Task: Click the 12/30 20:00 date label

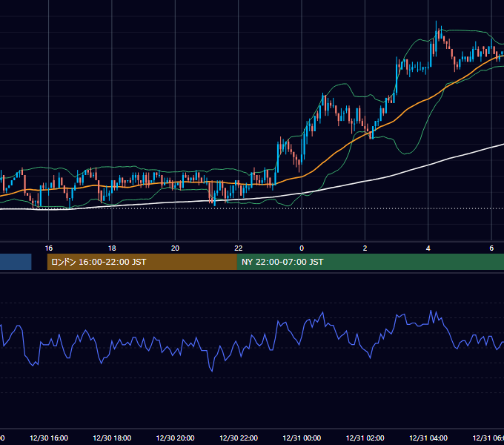Action: tap(175, 438)
